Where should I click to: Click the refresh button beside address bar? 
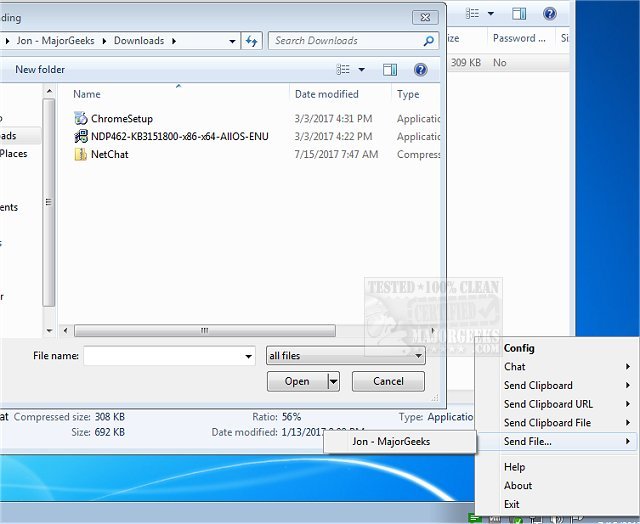point(251,41)
